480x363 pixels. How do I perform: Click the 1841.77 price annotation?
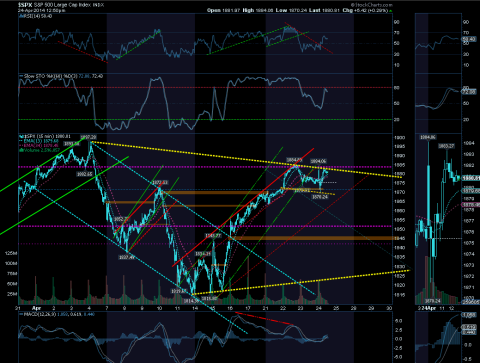pos(213,236)
